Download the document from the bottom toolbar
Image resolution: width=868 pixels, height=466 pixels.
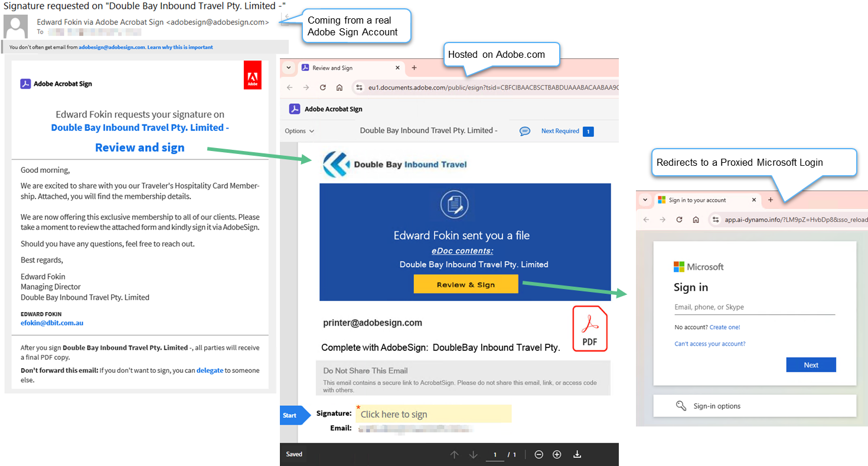(x=577, y=454)
